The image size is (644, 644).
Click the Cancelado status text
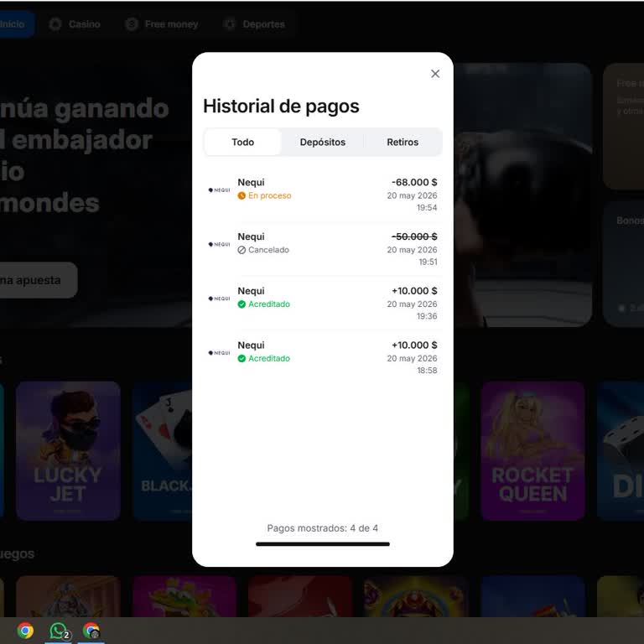268,250
